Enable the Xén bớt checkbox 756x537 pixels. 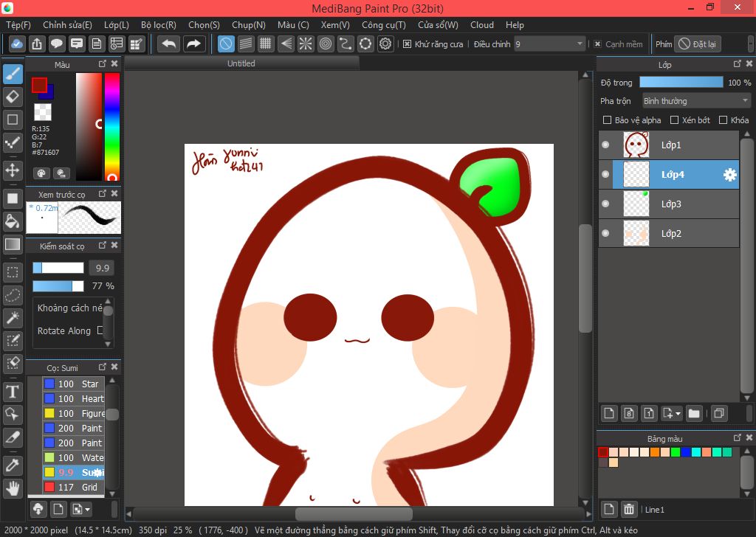pyautogui.click(x=674, y=120)
